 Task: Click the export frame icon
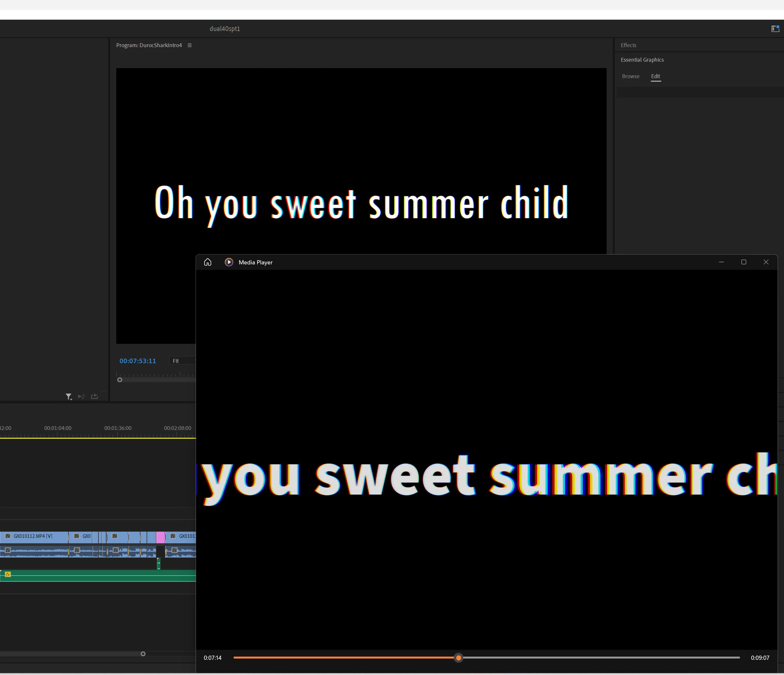(x=95, y=396)
